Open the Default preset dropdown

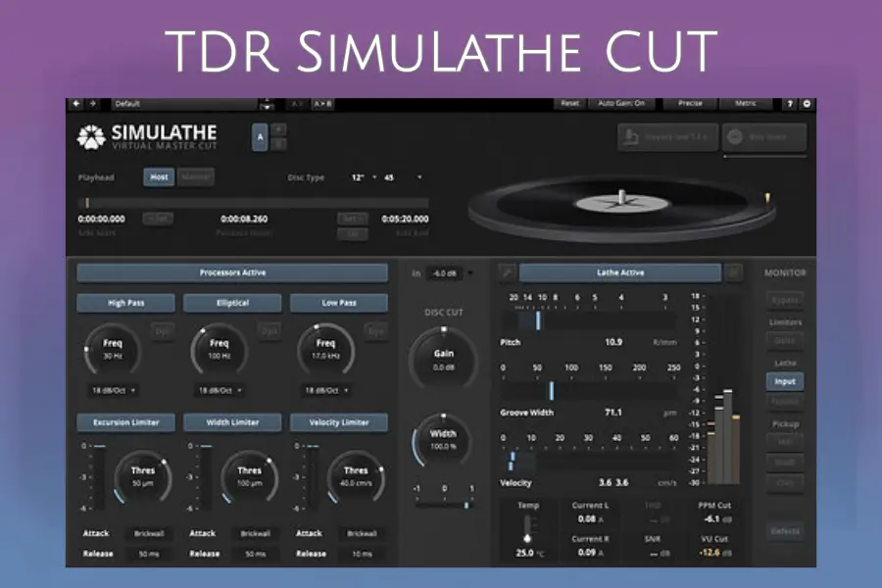(184, 104)
